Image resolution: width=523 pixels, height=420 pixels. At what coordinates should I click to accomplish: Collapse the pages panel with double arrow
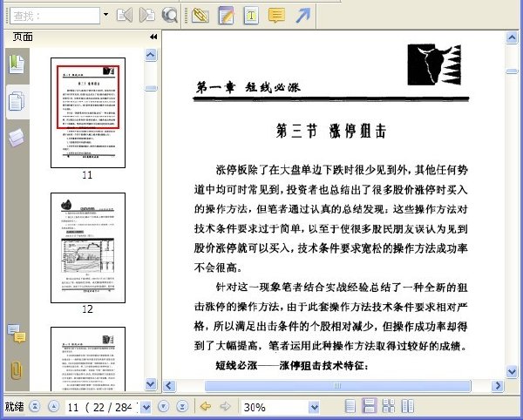(153, 37)
